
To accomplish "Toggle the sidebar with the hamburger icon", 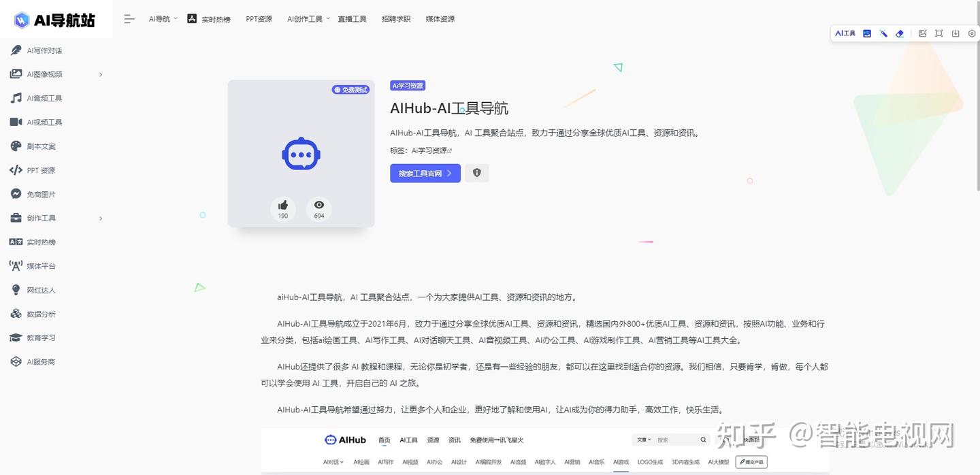I will pos(129,19).
